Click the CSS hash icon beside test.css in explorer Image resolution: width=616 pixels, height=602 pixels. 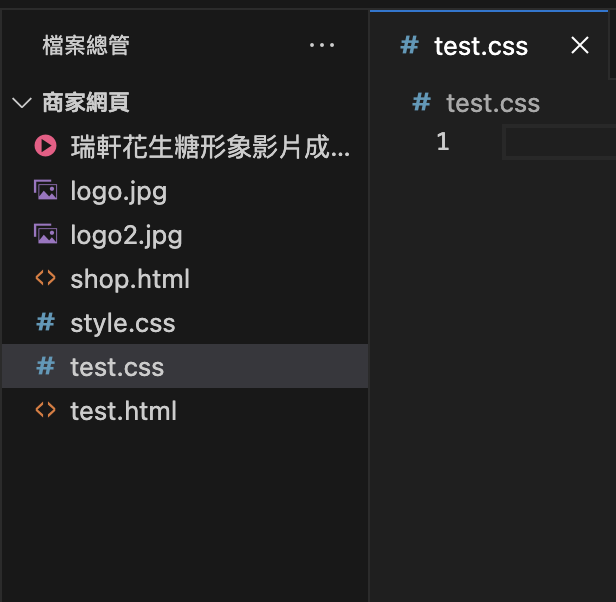pos(45,366)
